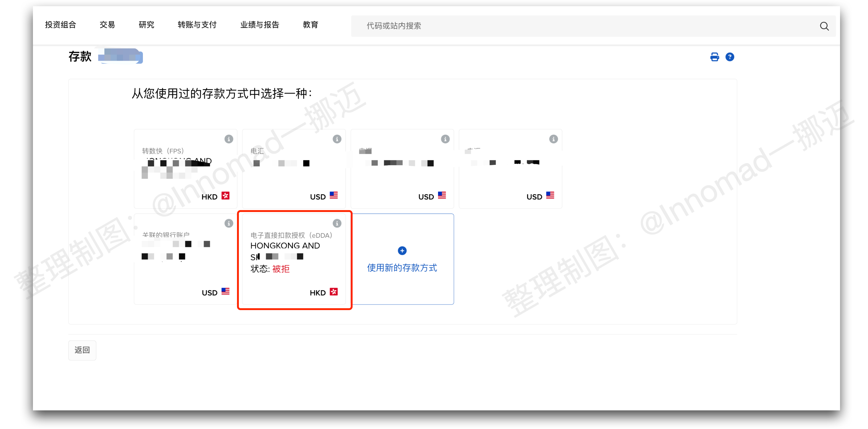Image resolution: width=868 pixels, height=429 pixels.
Task: Show info for the eDDA card
Action: point(337,223)
